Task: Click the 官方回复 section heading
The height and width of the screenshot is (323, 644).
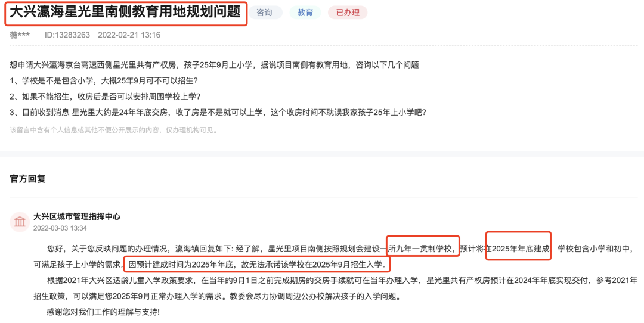Action: [x=27, y=179]
